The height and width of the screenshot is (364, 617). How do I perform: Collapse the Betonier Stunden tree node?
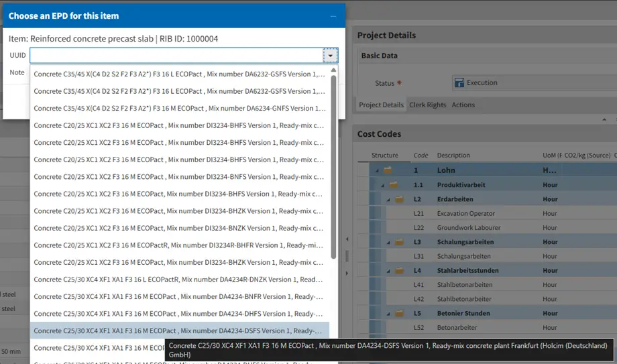[x=388, y=313]
